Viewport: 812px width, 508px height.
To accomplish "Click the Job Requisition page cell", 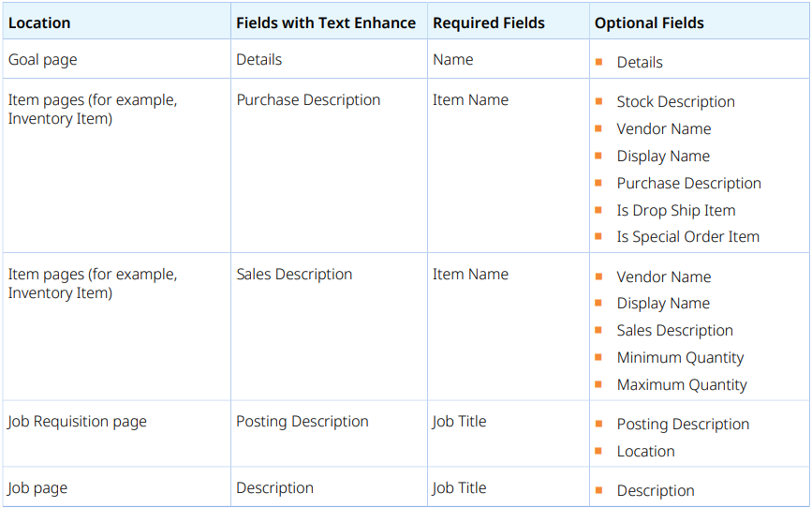I will pyautogui.click(x=78, y=422).
